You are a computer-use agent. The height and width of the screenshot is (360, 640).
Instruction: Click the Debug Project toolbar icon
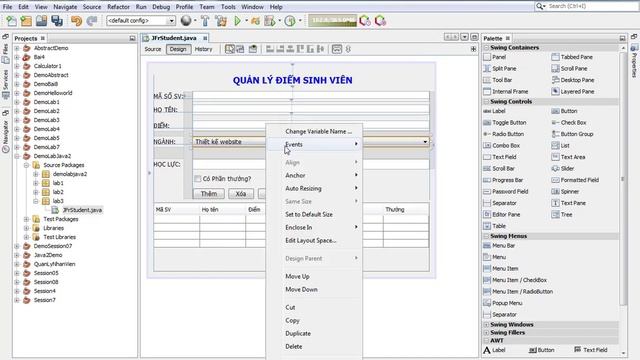(x=256, y=21)
